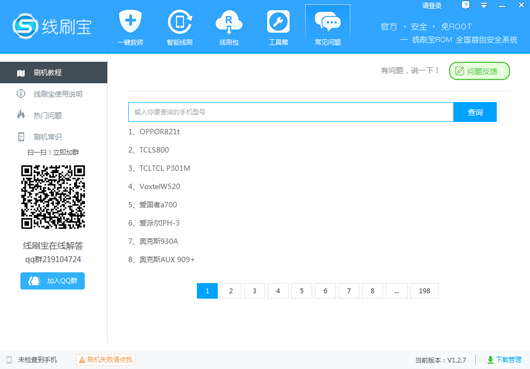
Task: Select 线刷宝使用说明 in the sidebar
Action: (x=53, y=94)
